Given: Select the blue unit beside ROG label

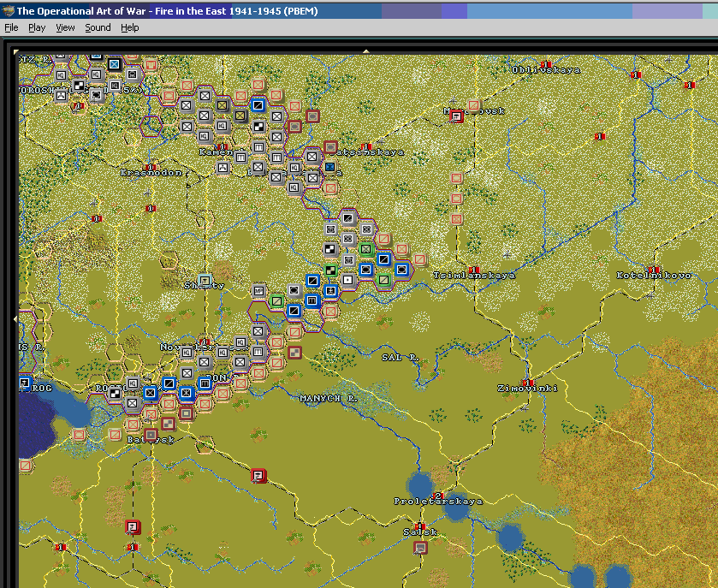Looking at the screenshot, I should pyautogui.click(x=24, y=383).
